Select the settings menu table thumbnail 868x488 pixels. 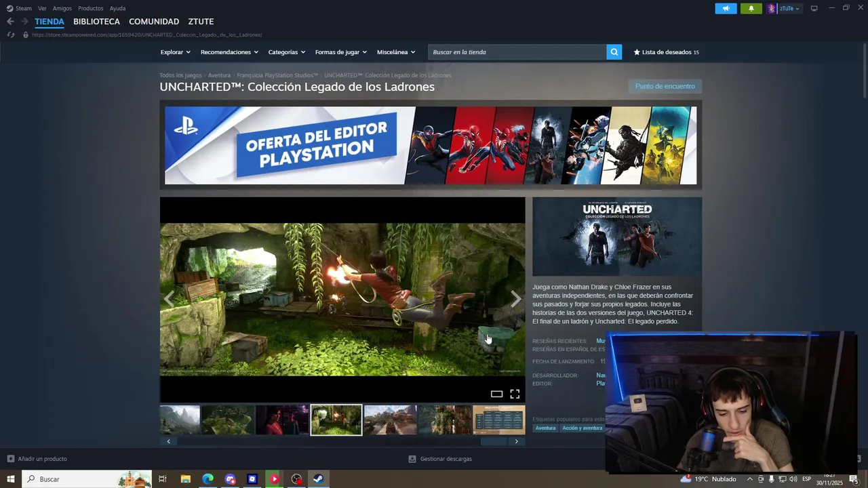click(499, 420)
